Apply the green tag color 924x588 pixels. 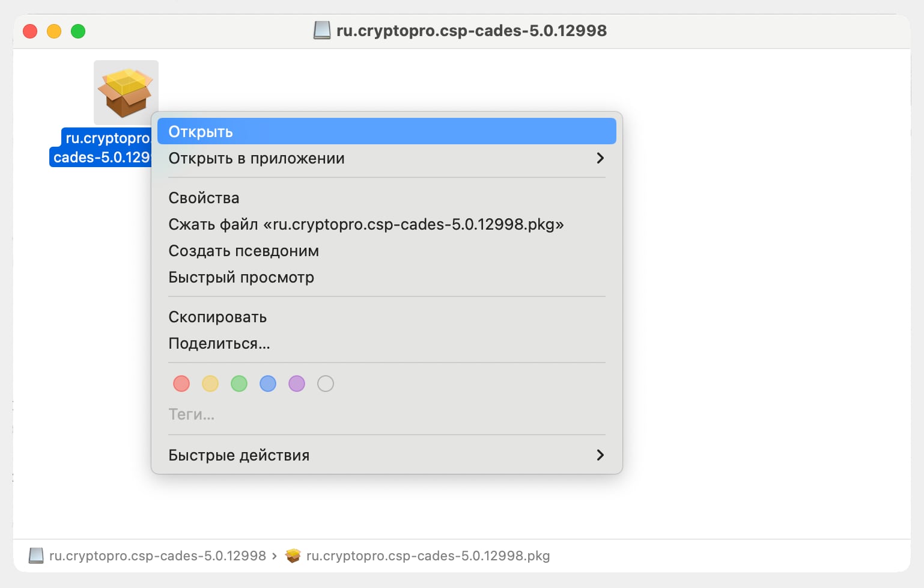click(239, 384)
